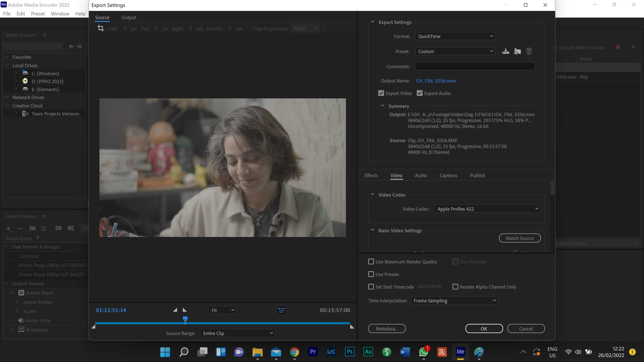This screenshot has width=644, height=362.
Task: Enable Set Start Timecode
Action: 371,287
